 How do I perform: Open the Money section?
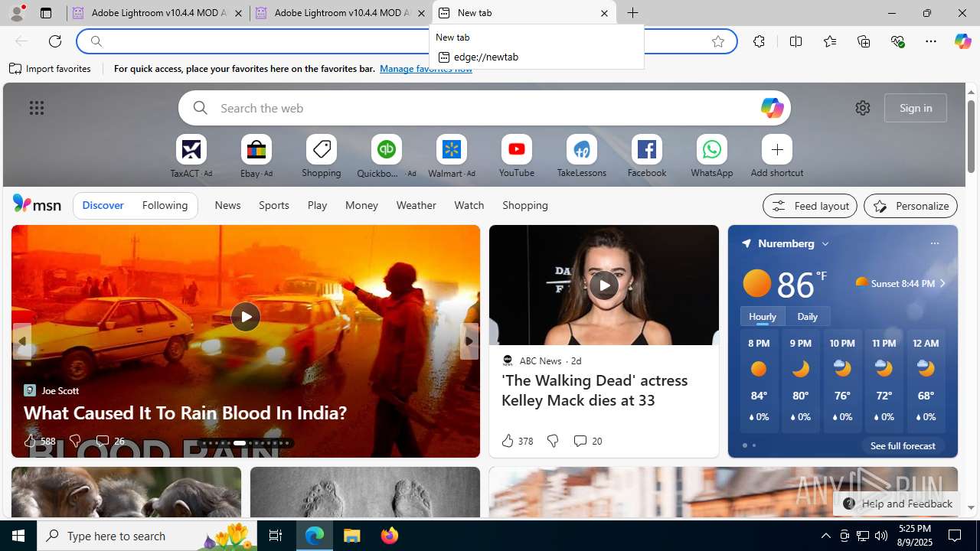pos(361,205)
